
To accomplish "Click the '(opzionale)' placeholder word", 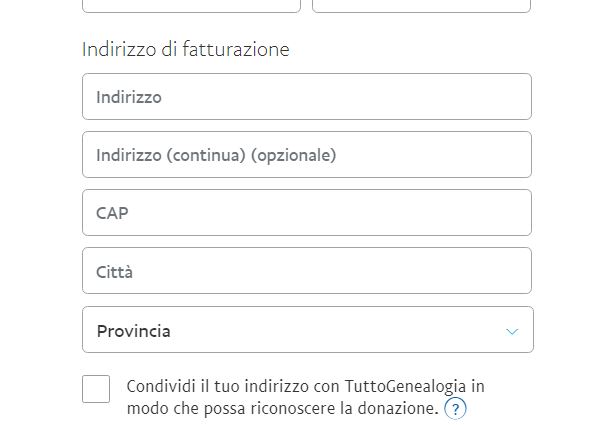I will tap(293, 155).
